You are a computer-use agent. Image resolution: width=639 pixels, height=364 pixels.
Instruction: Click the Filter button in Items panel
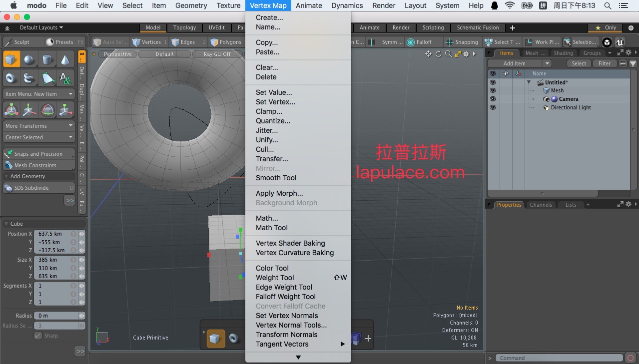[605, 63]
